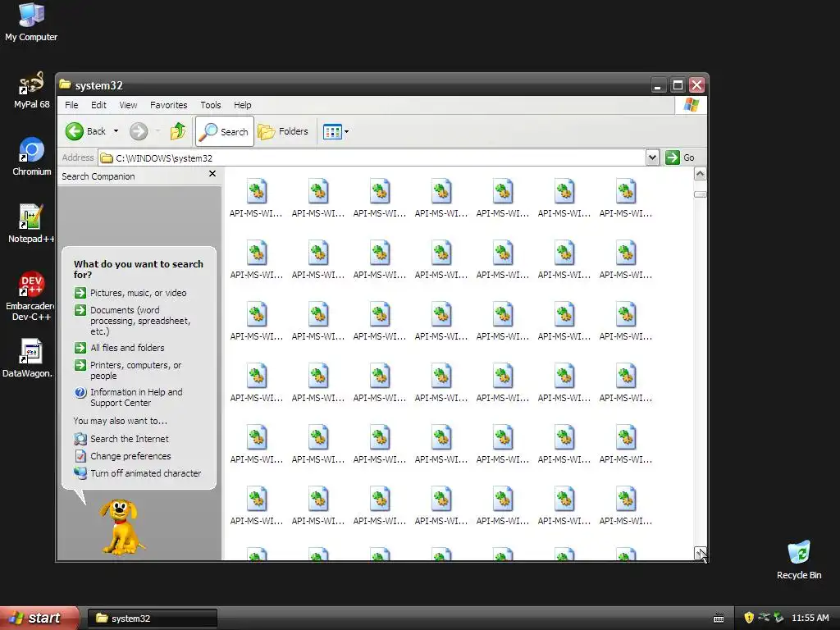
Task: Search for Printers, computers, or people
Action: (128, 370)
